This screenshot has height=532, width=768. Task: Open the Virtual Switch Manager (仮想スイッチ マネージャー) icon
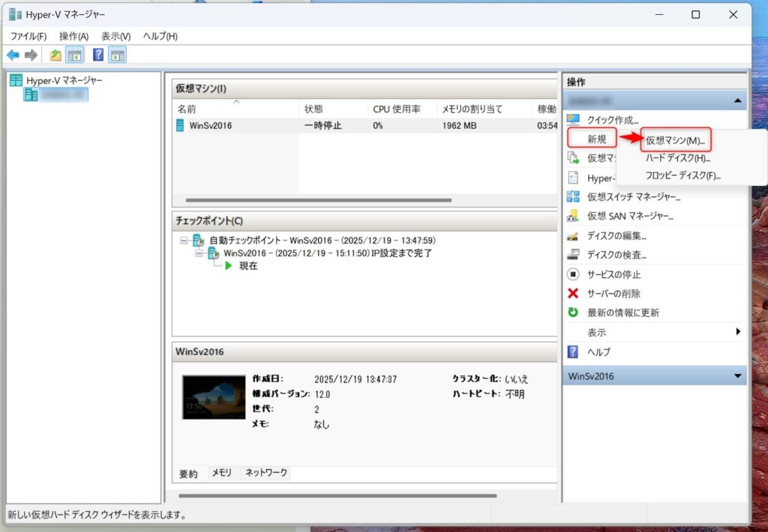(574, 197)
